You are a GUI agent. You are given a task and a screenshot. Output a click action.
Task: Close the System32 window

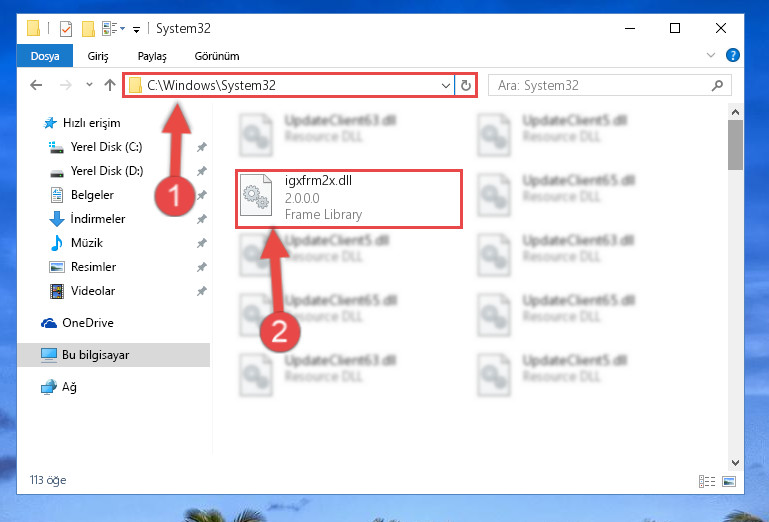[720, 28]
